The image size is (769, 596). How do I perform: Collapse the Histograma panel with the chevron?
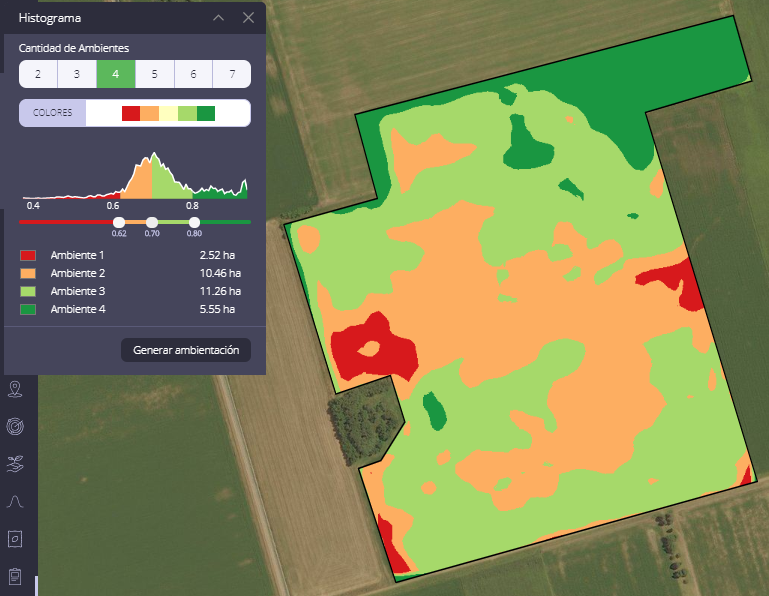coord(219,18)
